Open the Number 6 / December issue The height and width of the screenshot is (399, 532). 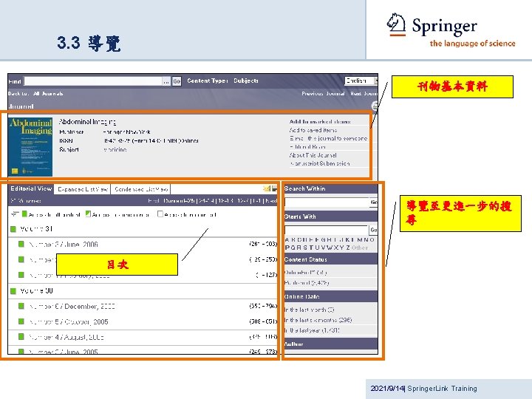[72, 307]
